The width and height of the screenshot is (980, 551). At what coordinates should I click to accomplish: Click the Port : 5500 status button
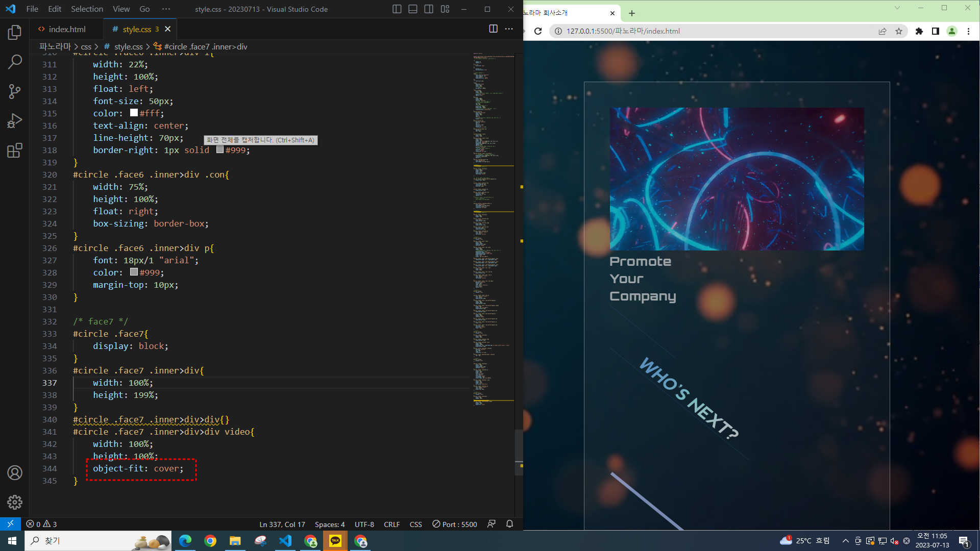coord(455,524)
